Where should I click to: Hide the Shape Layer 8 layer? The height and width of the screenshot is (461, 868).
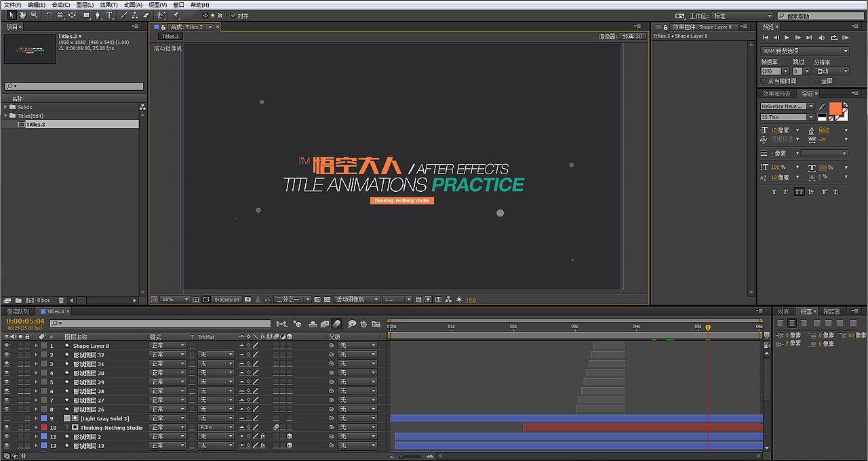click(7, 346)
